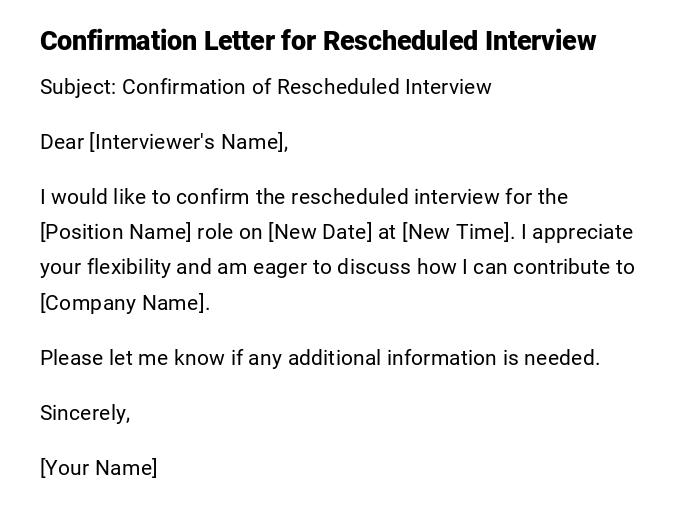Image resolution: width=700 pixels, height=530 pixels.
Task: Click the 'Confirmation Letter for Rescheduled Interview' heading
Action: (x=318, y=41)
